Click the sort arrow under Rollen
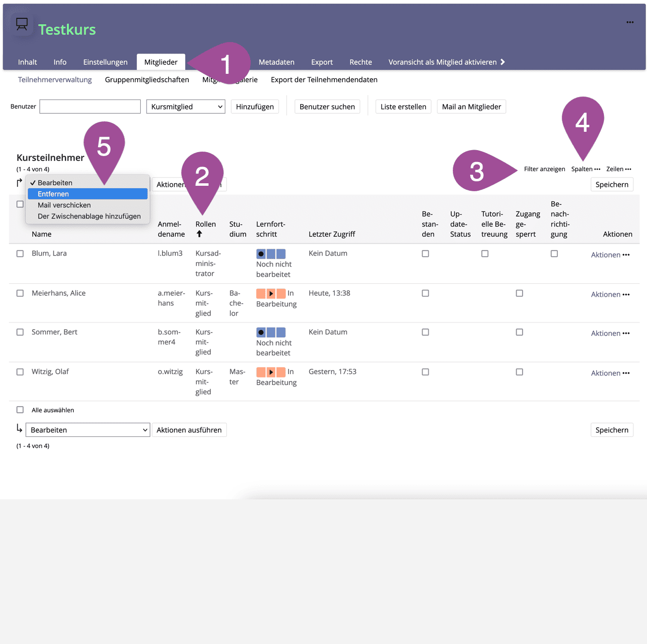The image size is (647, 644). [199, 234]
